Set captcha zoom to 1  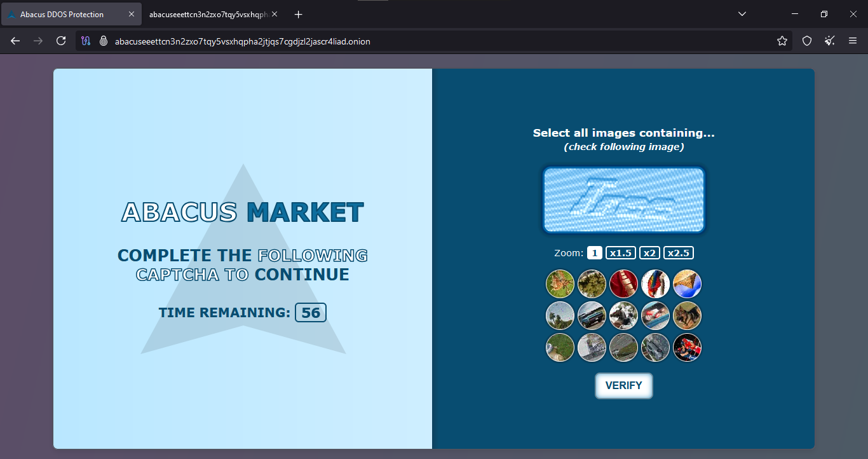[x=594, y=253]
